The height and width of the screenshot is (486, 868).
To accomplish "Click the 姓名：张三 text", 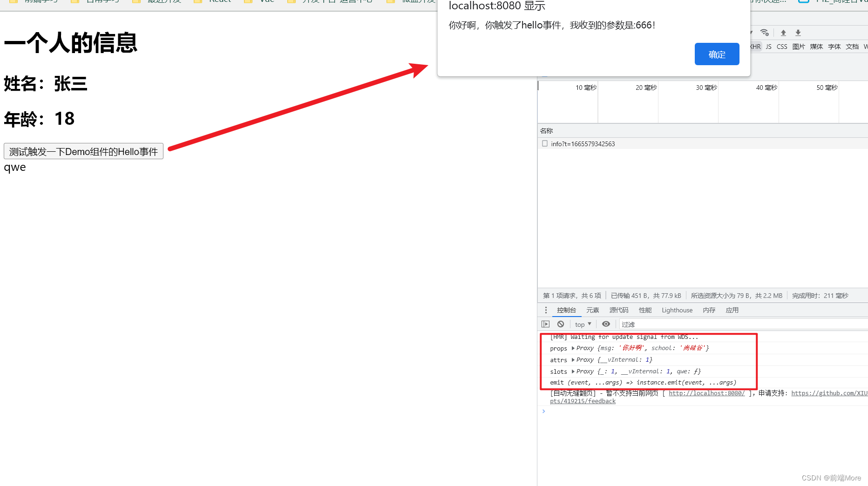I will pos(46,84).
